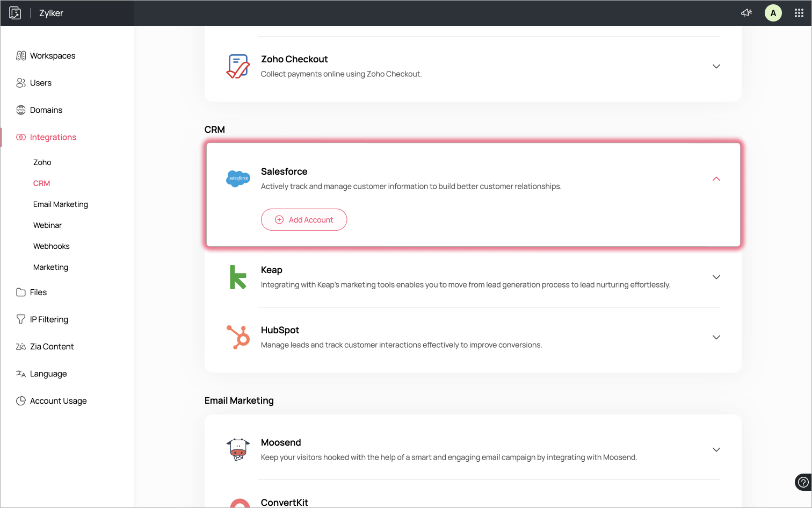Click the Zylker site name
Image resolution: width=812 pixels, height=508 pixels.
pos(51,13)
